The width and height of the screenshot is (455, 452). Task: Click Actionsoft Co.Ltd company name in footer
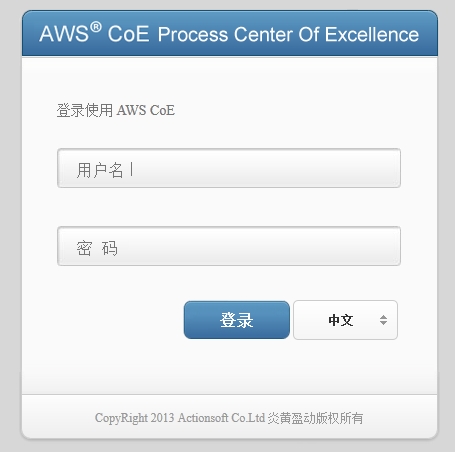(x=221, y=418)
